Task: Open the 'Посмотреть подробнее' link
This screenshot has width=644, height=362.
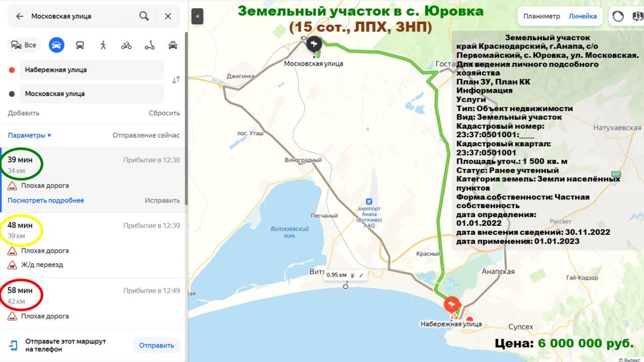Action: [x=46, y=201]
